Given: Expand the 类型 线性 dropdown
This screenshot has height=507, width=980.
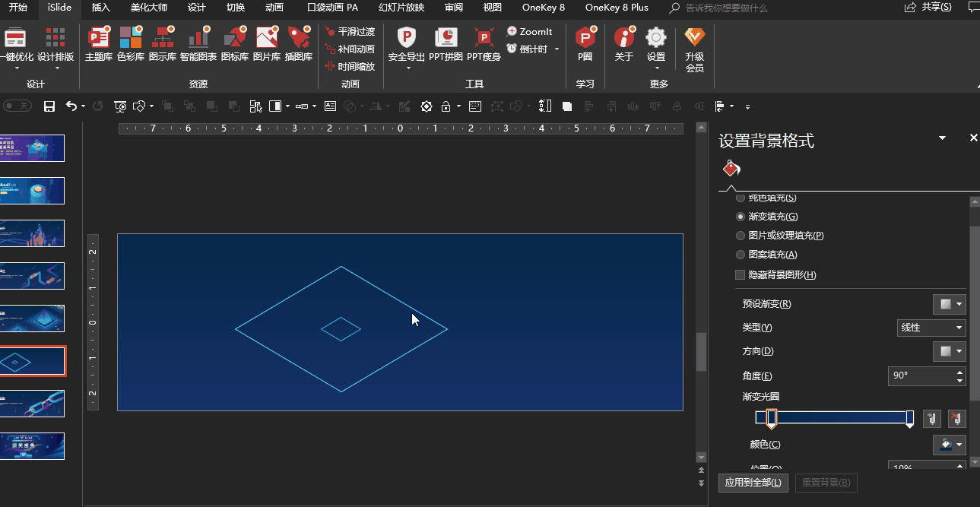Looking at the screenshot, I should [x=931, y=328].
